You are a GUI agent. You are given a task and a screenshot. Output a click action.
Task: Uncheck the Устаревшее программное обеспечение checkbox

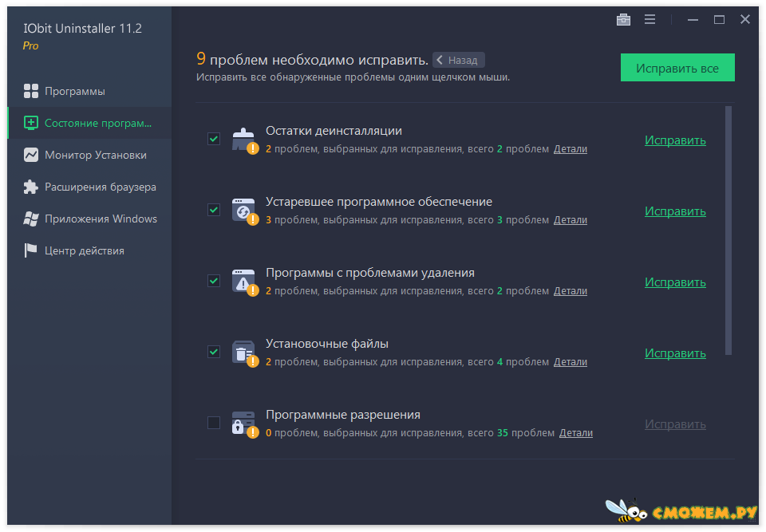coord(214,210)
